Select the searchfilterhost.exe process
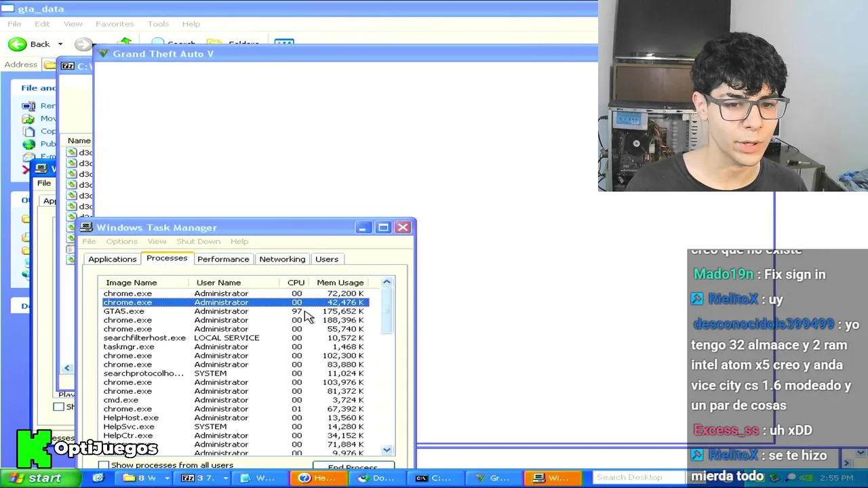This screenshot has width=868, height=488. 234,338
